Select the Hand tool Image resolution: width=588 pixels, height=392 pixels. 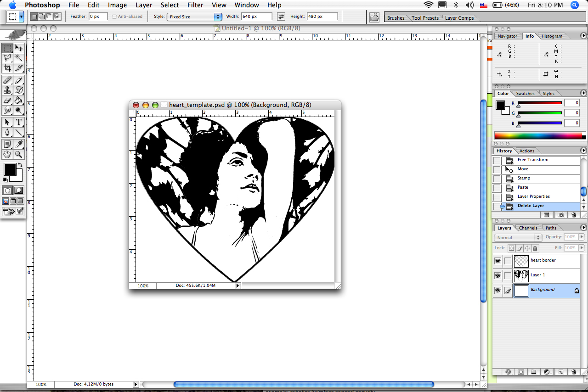(x=7, y=155)
